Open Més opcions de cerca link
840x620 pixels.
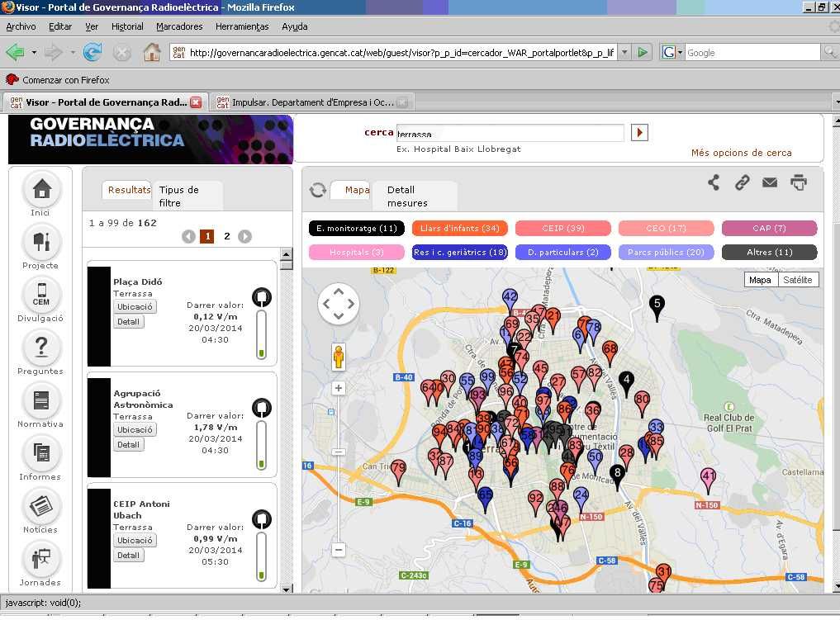[742, 153]
